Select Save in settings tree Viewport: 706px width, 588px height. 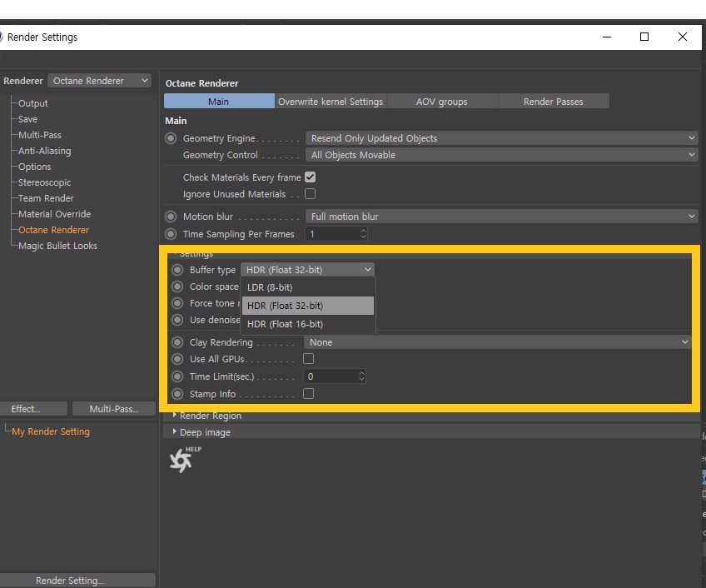[28, 119]
